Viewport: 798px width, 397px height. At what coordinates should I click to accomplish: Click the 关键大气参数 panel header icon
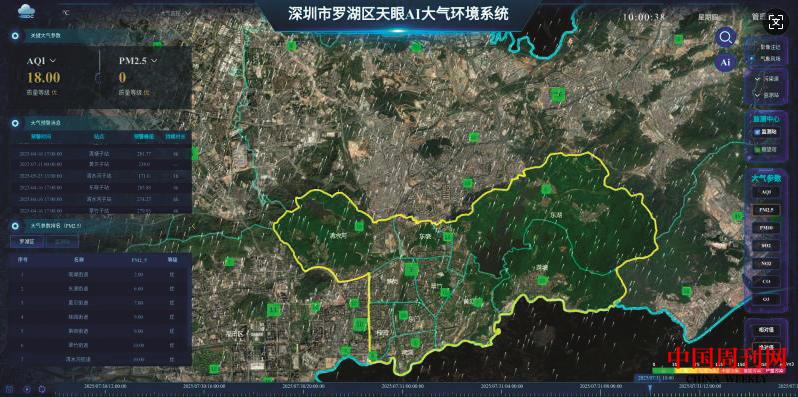click(15, 36)
